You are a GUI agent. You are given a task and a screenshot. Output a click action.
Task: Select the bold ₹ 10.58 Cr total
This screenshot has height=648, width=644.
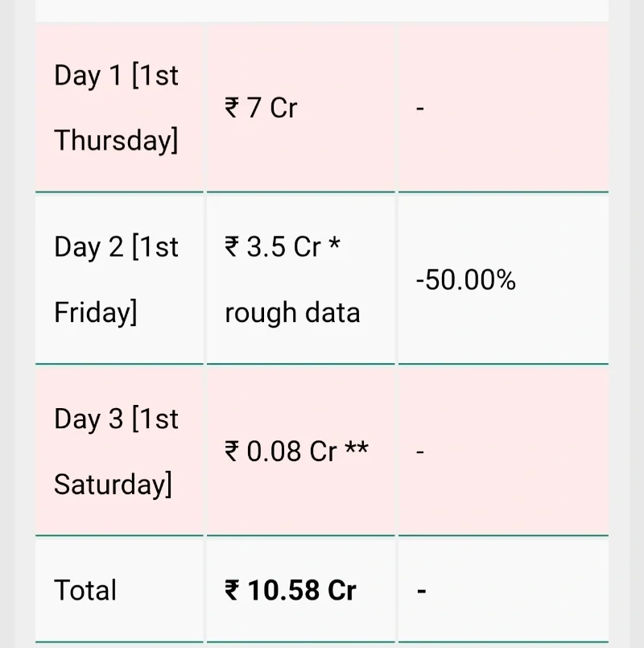click(290, 590)
